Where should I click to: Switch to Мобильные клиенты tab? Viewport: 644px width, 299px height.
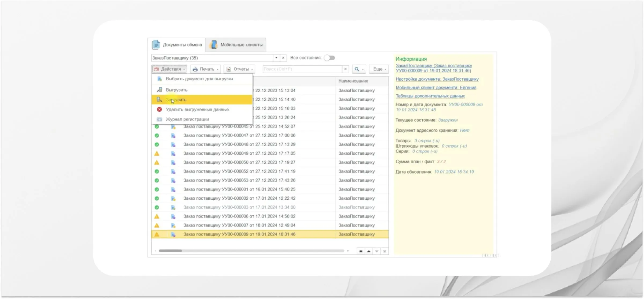pos(236,45)
